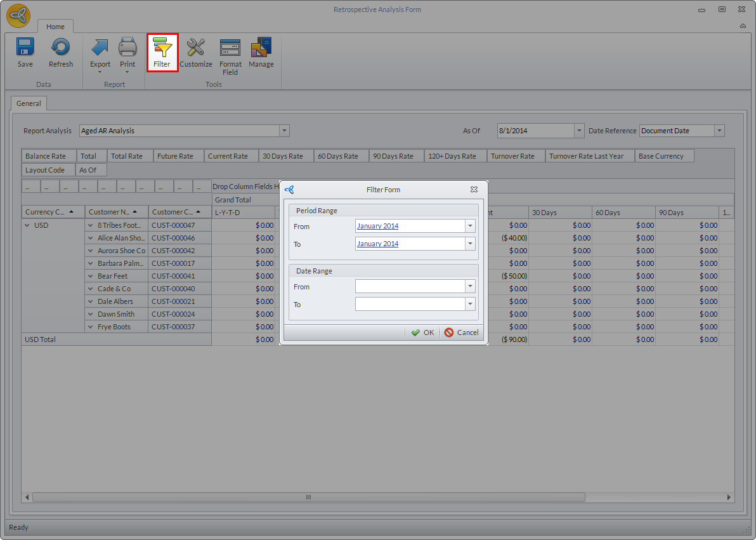Open the Date Range To dropdown

pos(470,305)
